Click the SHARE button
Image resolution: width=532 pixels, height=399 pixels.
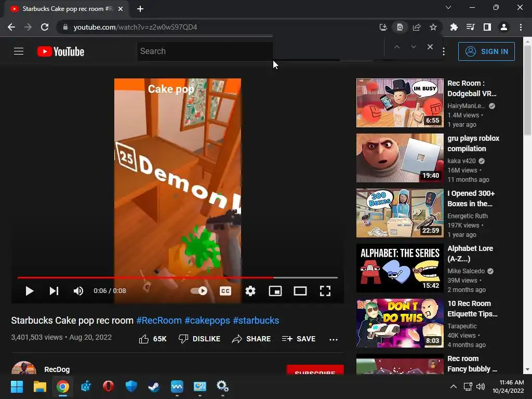(251, 339)
